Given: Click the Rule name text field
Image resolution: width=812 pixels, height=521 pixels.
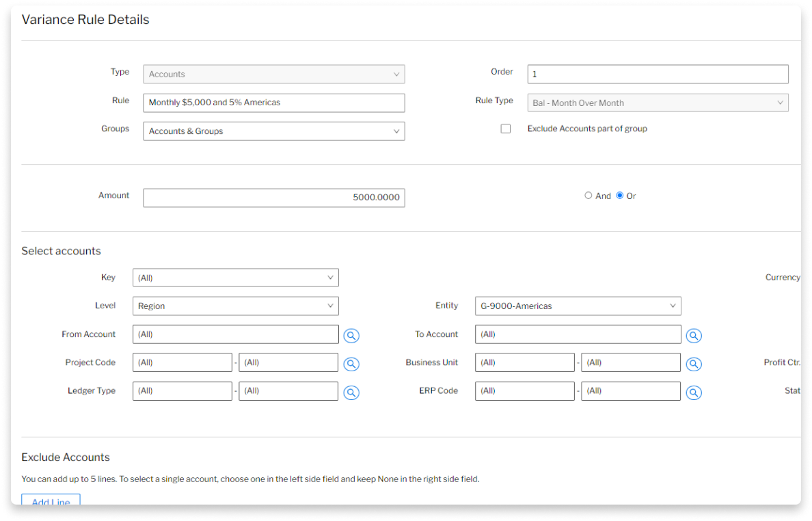Looking at the screenshot, I should click(x=273, y=103).
